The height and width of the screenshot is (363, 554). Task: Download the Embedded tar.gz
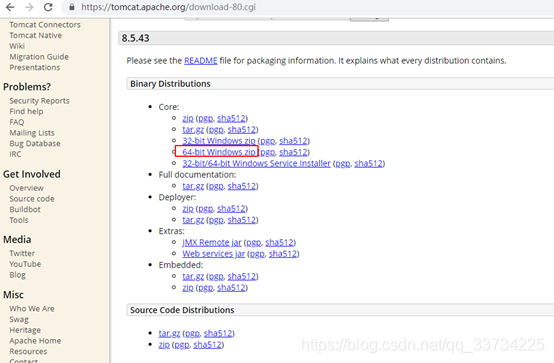pos(193,276)
